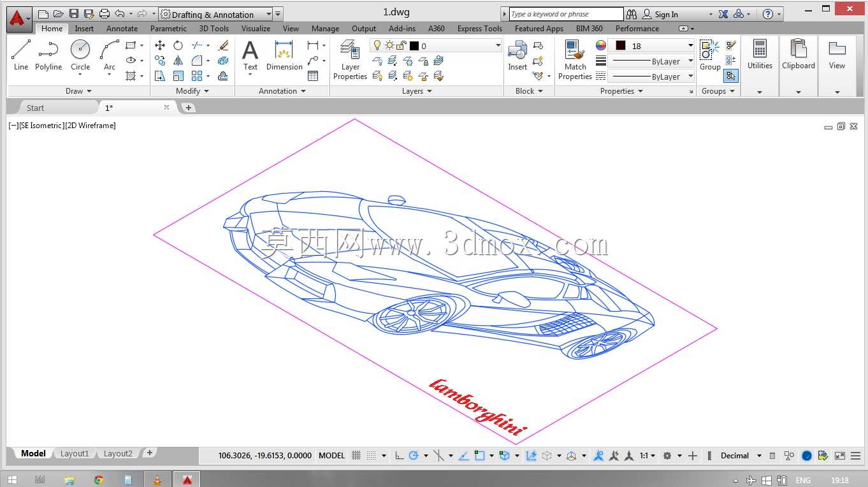Click the help question mark button
Screen dimensions: 868x487
[x=768, y=14]
